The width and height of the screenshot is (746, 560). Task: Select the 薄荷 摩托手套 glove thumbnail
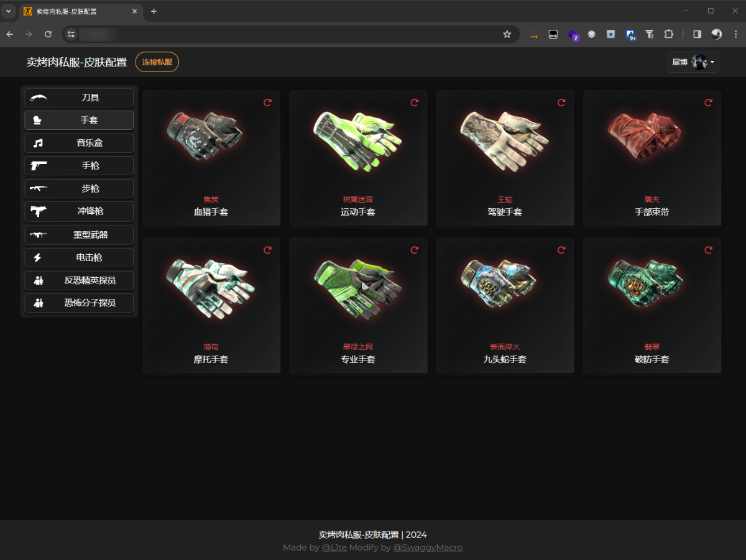click(x=211, y=288)
